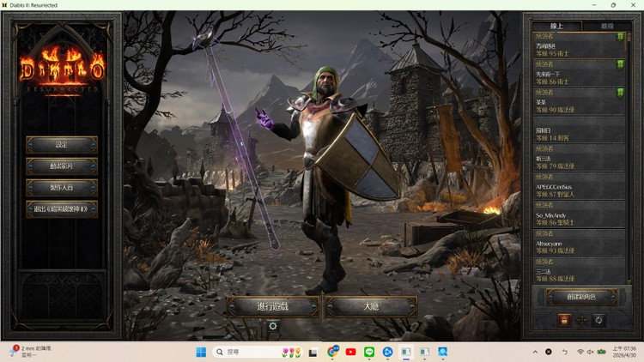Select the level 90 character entry
Image resolution: width=644 pixels, height=362 pixels.
(579, 102)
